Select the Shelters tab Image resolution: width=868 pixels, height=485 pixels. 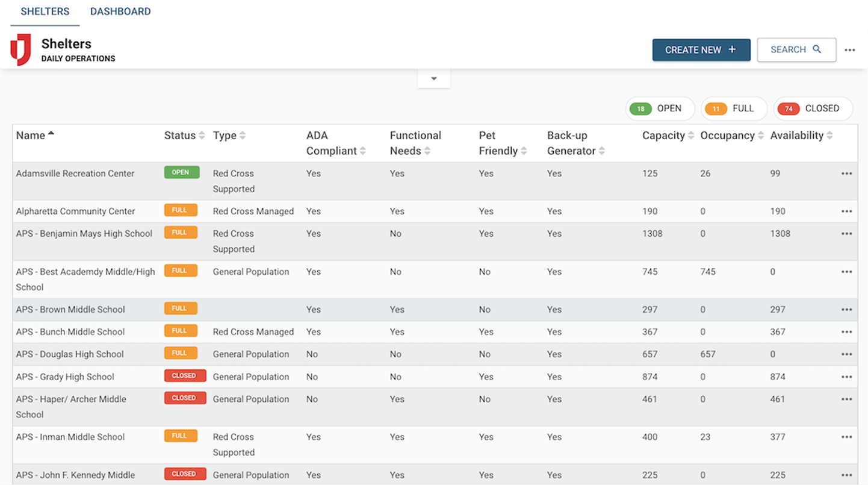point(45,11)
